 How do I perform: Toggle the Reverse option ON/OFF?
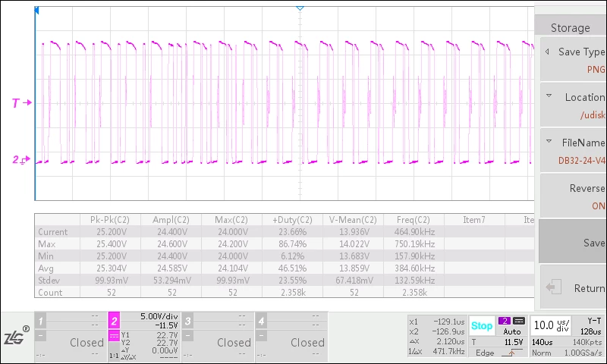click(x=573, y=196)
